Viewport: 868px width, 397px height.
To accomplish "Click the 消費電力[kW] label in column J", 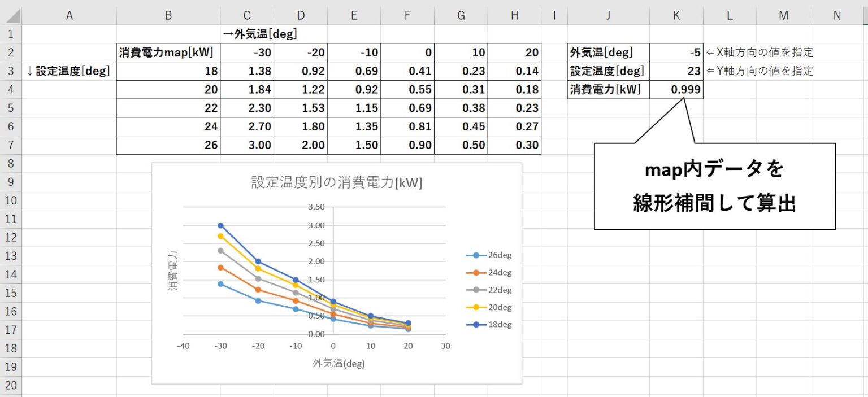I will click(609, 89).
